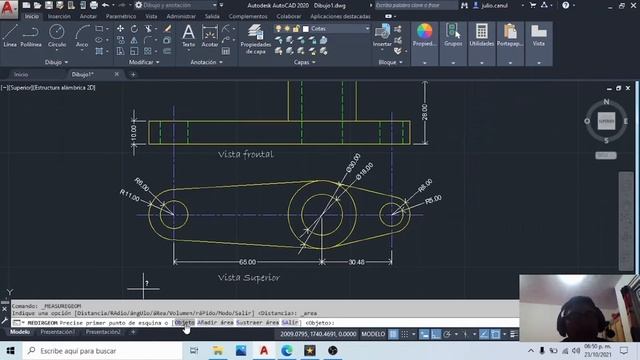Click the Array (Matriz) tool
The height and width of the screenshot is (360, 640).
(148, 51)
